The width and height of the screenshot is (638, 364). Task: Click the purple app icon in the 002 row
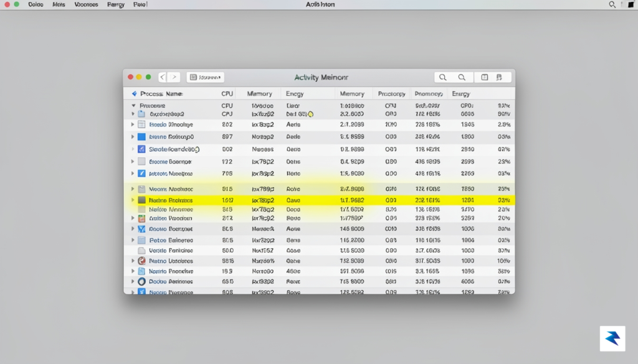141,149
